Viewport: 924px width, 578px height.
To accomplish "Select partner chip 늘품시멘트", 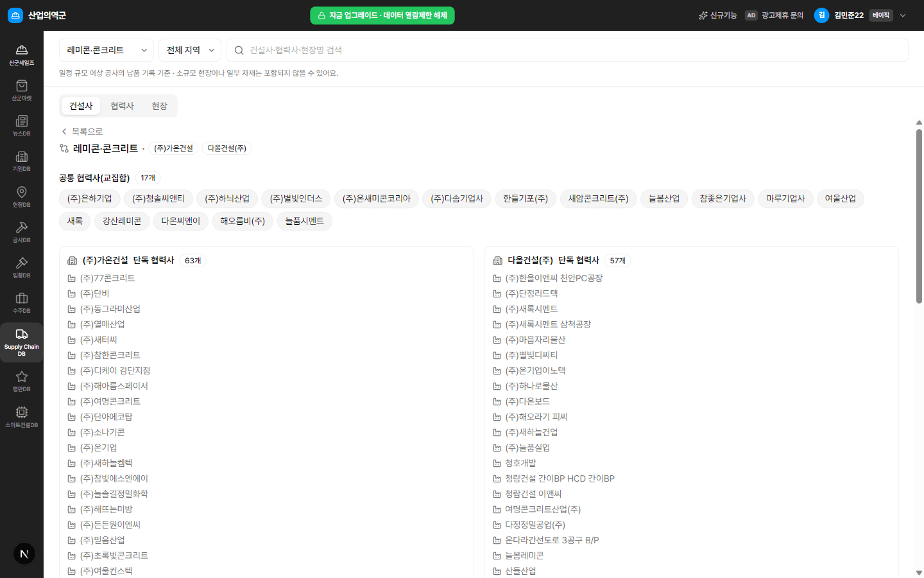I will (x=304, y=221).
